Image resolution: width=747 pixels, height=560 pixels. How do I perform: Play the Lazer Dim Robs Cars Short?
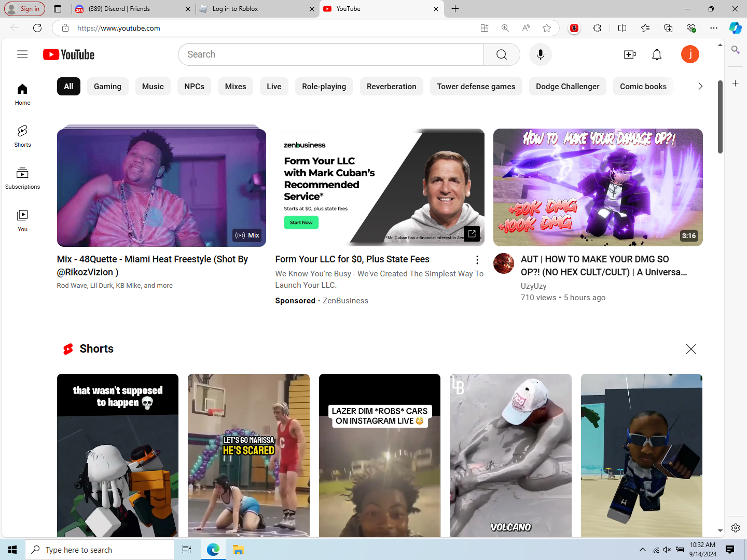coord(380,455)
